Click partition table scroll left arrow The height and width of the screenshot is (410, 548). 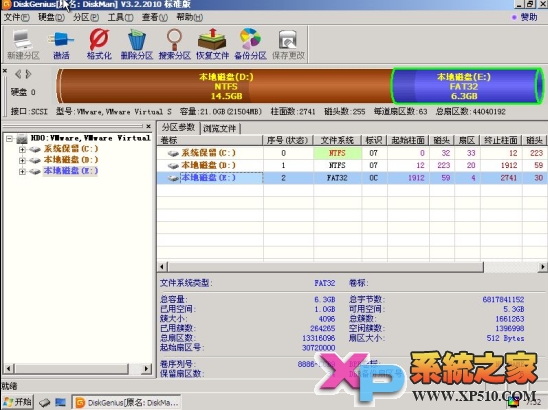(162, 267)
